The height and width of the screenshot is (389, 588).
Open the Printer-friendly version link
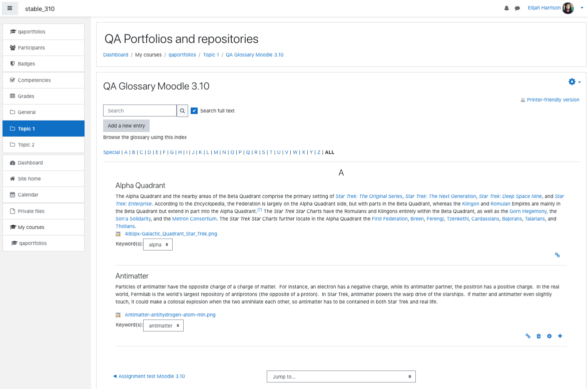tap(553, 99)
